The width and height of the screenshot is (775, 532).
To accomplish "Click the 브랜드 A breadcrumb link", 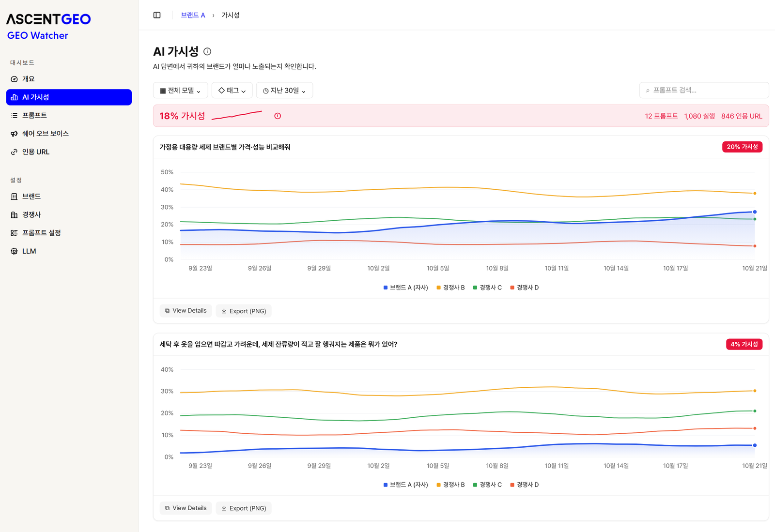I will point(193,15).
